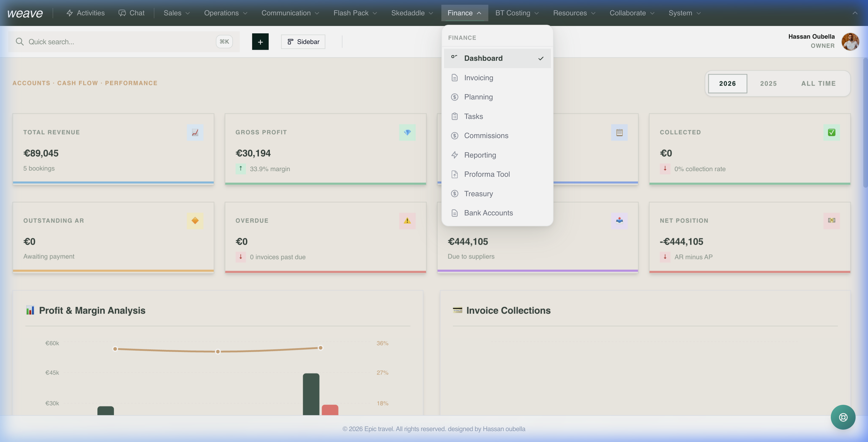Open Commissions from Finance menu
Viewport: 868px width, 442px height.
coord(497,136)
